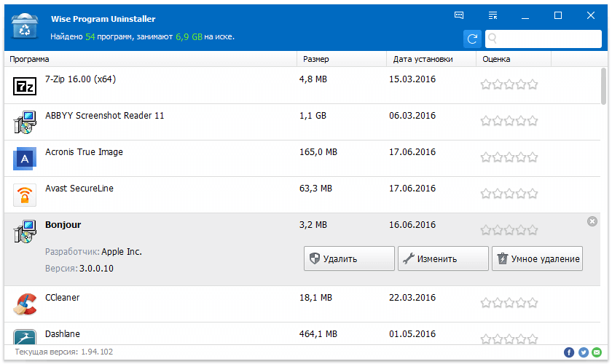Screen dimensions: 612x364
Task: Open the feedback chat icon in title bar
Action: (x=459, y=15)
